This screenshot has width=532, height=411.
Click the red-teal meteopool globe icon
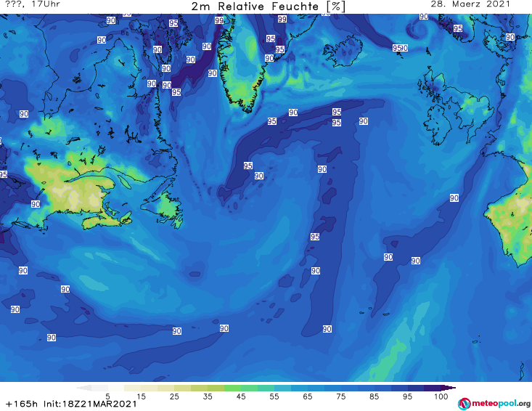(464, 404)
